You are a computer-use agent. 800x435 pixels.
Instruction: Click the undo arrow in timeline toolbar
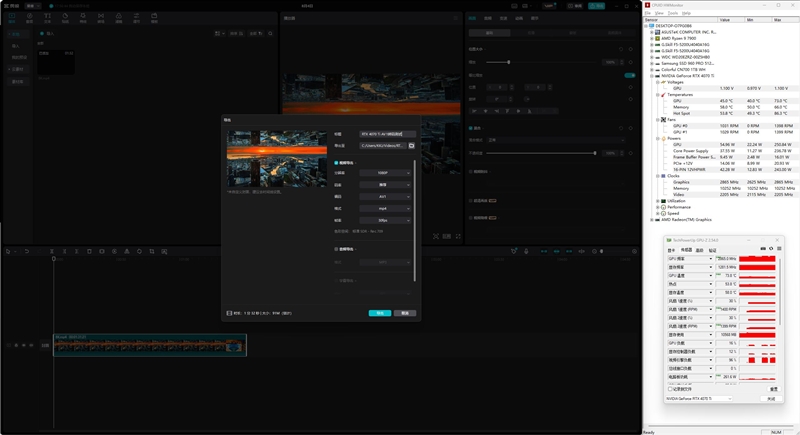click(27, 251)
